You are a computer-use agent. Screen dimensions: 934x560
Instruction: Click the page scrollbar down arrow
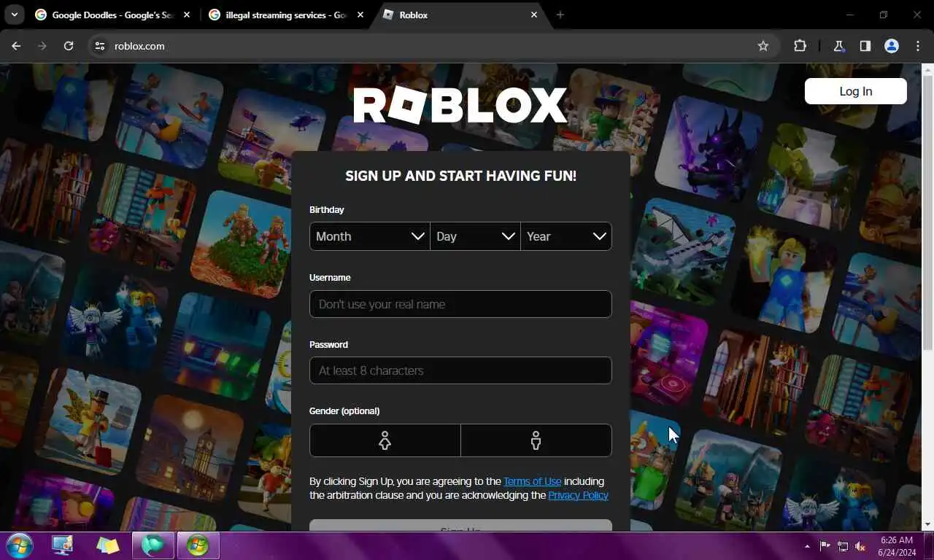click(927, 524)
